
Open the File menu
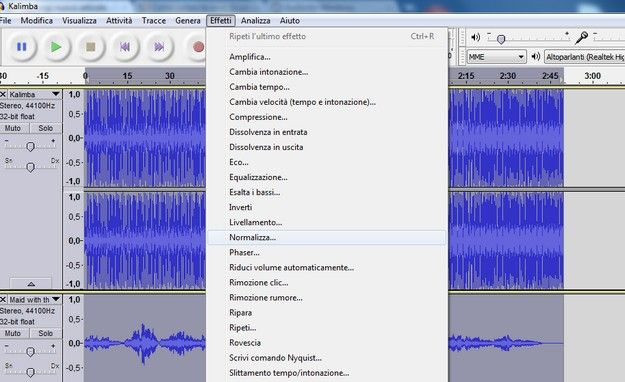click(6, 20)
